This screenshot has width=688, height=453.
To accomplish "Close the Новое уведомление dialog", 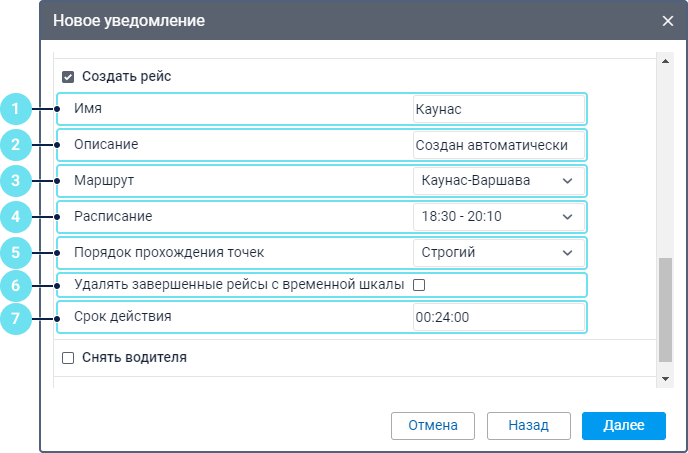I will pos(667,20).
